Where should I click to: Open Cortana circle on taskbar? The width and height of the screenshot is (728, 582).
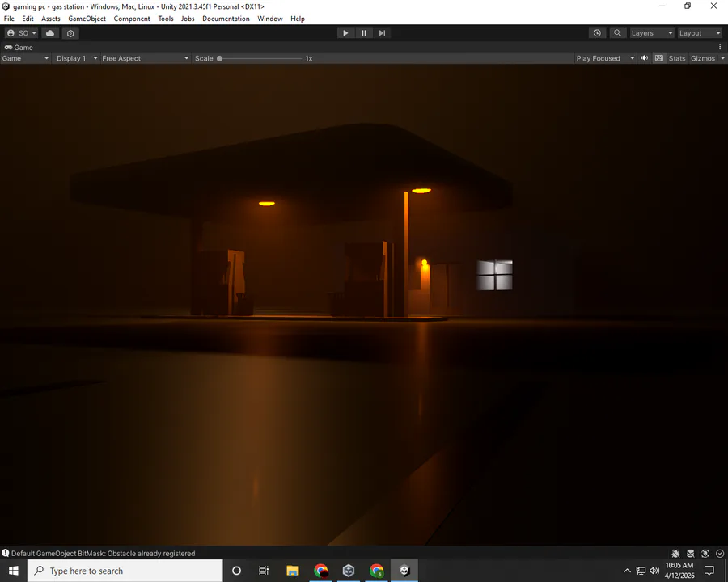[x=236, y=571]
